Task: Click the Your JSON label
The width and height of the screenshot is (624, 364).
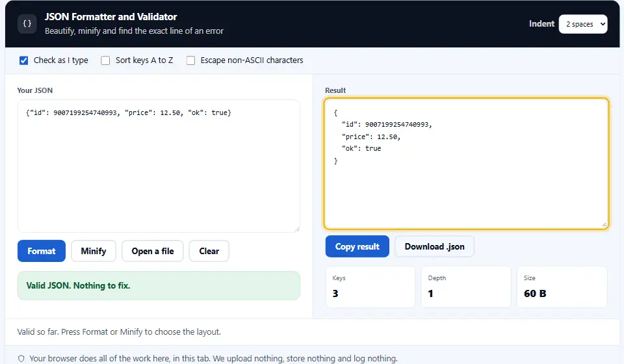Action: coord(35,90)
